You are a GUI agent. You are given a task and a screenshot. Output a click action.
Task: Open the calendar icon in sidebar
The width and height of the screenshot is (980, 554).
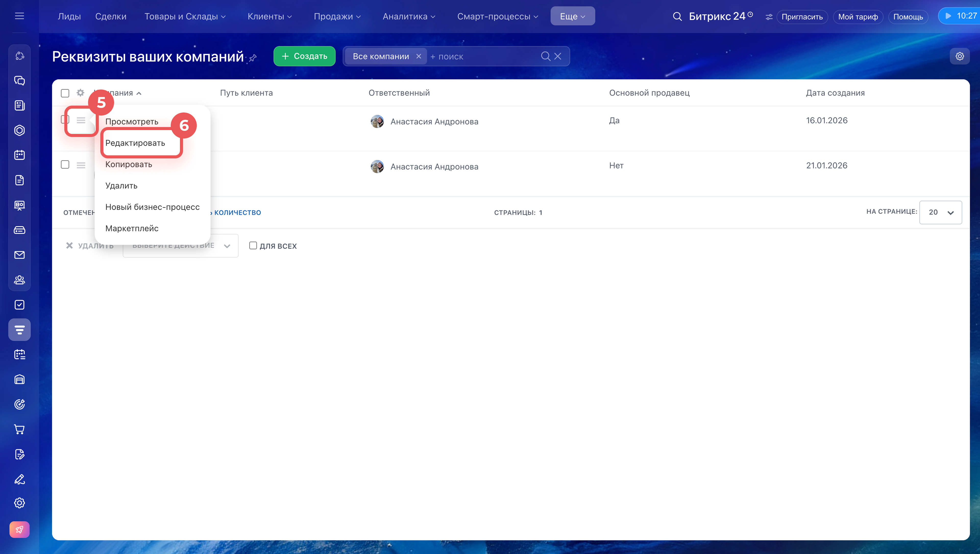pos(19,155)
